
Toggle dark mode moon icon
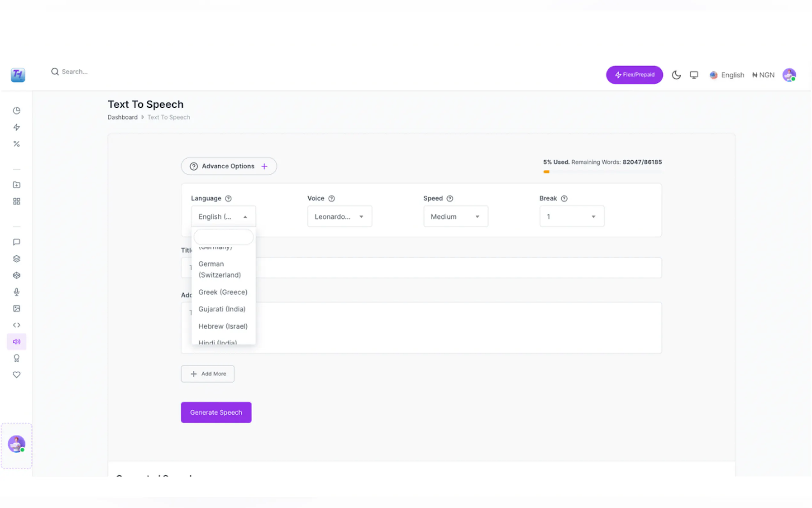[x=676, y=75]
